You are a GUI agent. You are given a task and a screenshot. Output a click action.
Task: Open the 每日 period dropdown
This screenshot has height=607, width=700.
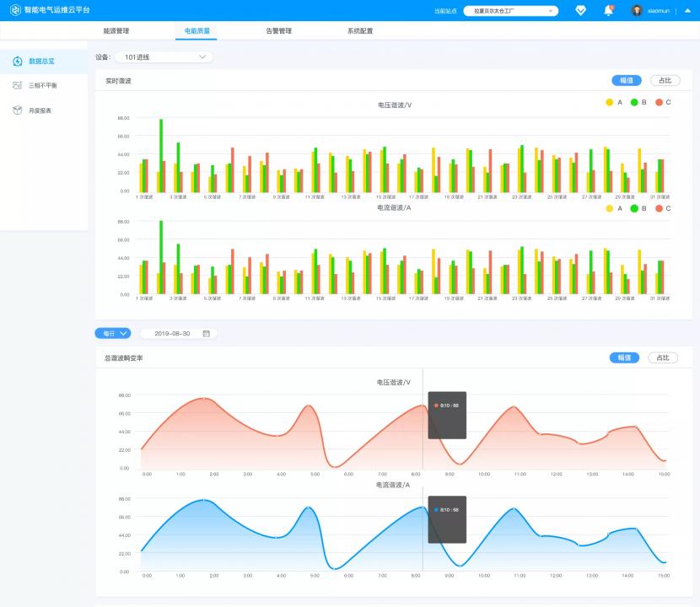tap(113, 334)
